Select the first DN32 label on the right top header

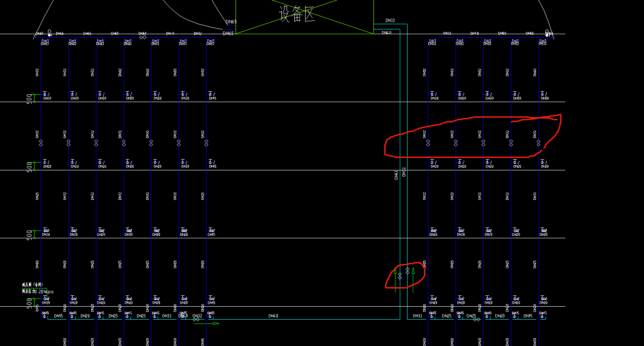click(447, 33)
